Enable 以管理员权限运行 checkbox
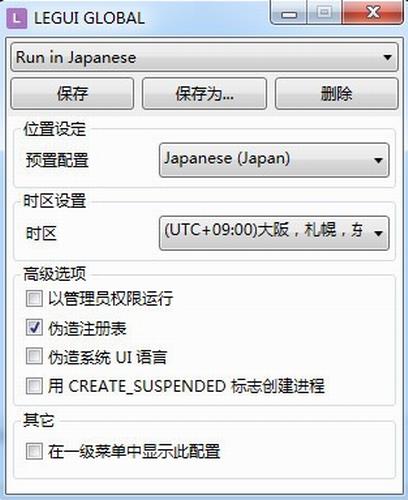 click(34, 298)
